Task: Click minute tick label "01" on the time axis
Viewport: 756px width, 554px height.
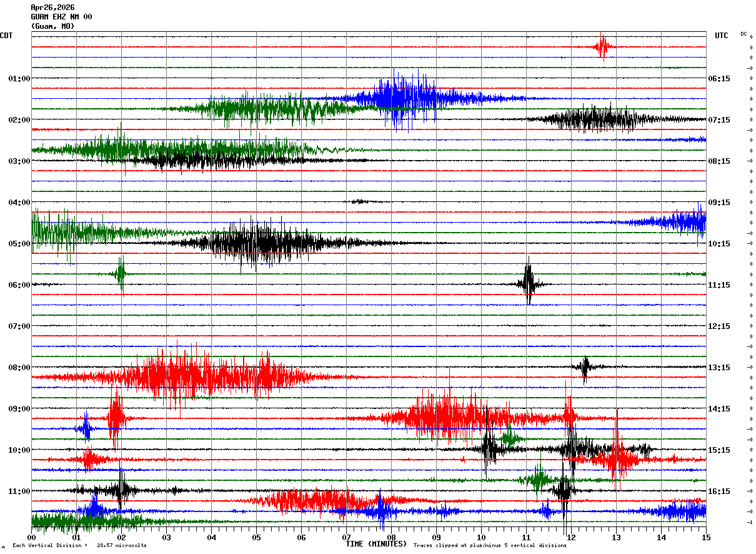Action: click(76, 537)
